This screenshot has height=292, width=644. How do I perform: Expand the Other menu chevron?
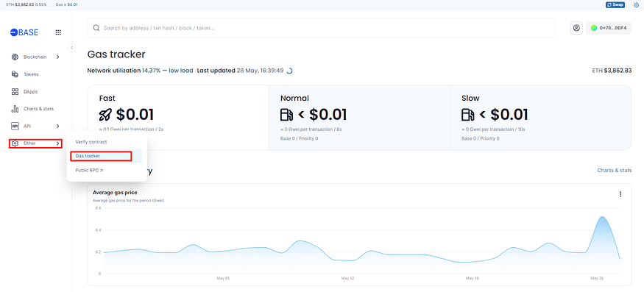tap(58, 143)
